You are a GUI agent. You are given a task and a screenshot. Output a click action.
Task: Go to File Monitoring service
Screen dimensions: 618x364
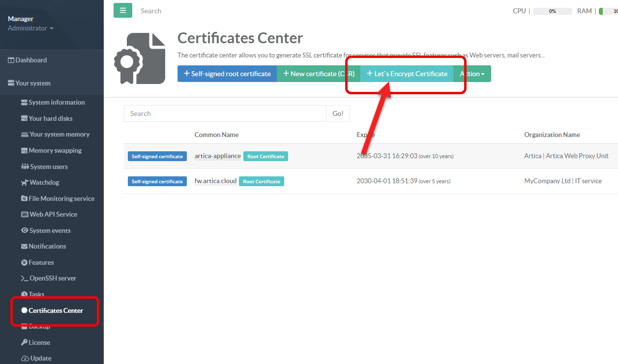(61, 198)
